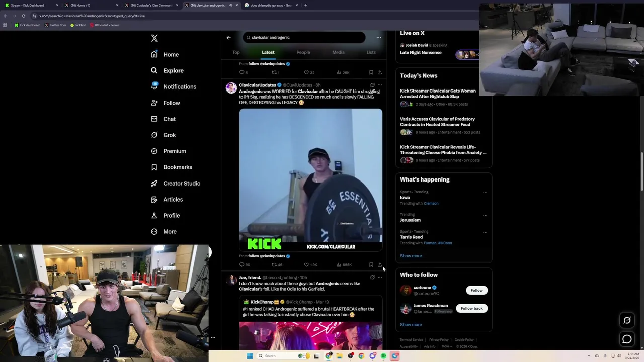Click Grok icon on ClavicularUpdates post
Viewport: 644px width, 362px height.
[x=372, y=85]
